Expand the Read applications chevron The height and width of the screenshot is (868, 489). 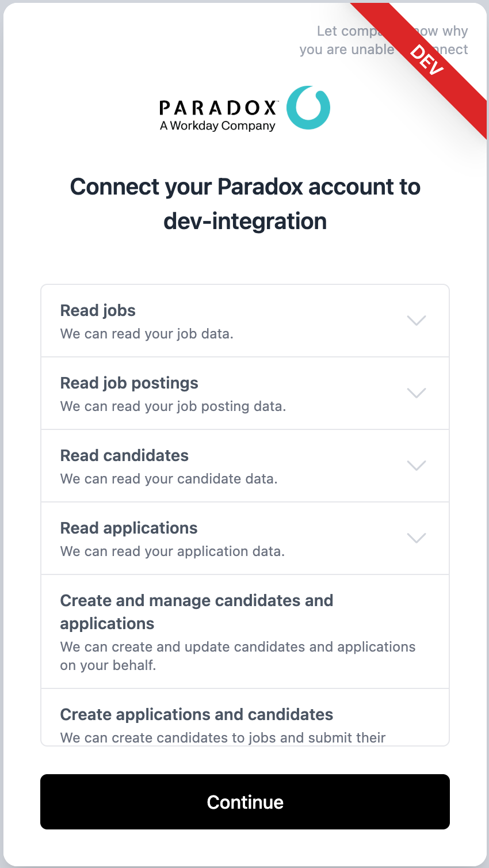416,538
